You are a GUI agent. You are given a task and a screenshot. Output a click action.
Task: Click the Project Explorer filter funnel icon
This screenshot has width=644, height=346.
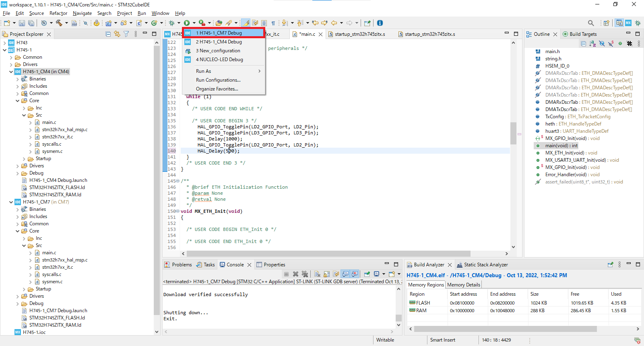[x=126, y=34]
